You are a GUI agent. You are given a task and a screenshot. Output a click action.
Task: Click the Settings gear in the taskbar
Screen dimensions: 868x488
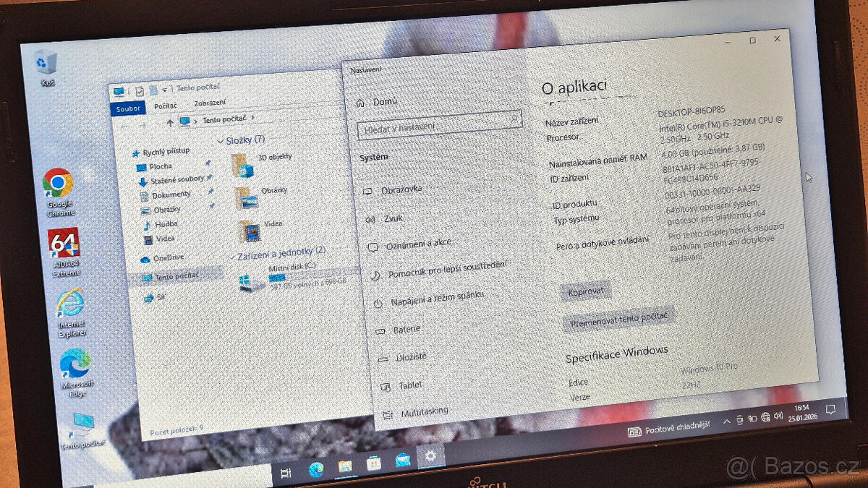[x=430, y=456]
